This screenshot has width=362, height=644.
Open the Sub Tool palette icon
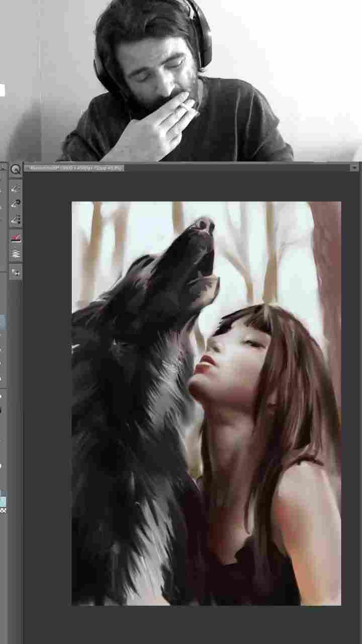(x=16, y=188)
